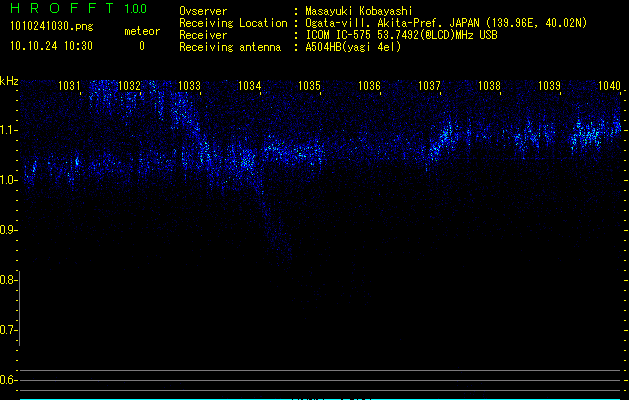This screenshot has width=629, height=400.
Task: Click the Receiving Location label
Action: [233, 23]
